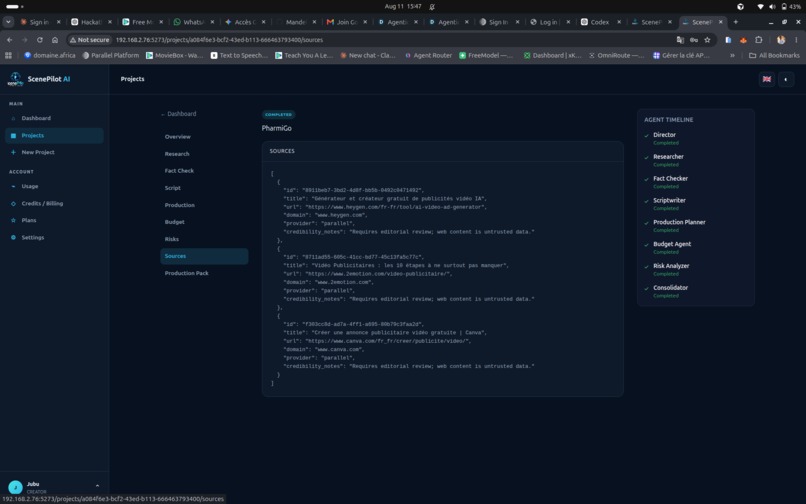Image resolution: width=806 pixels, height=504 pixels.
Task: Click the canva.com URL line in sources
Action: click(x=378, y=341)
